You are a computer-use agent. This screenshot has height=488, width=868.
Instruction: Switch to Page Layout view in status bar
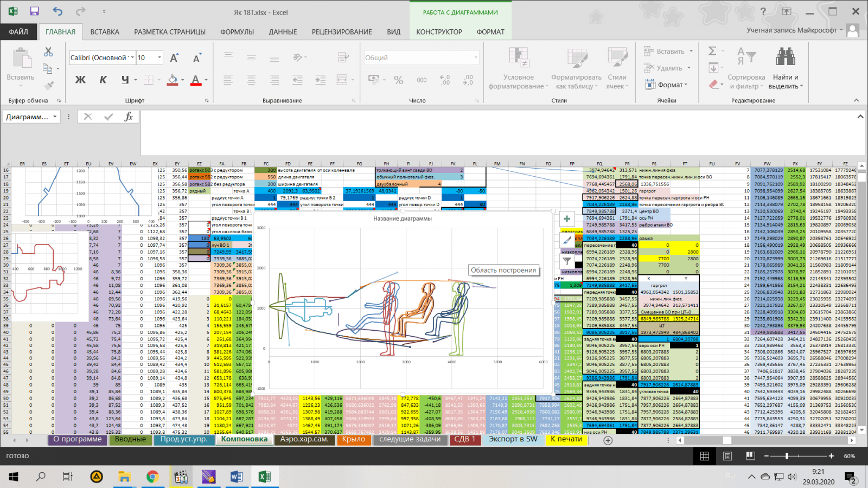click(727, 456)
